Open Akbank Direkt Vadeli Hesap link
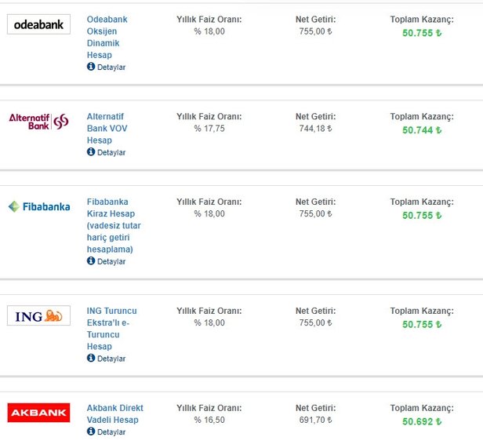The height and width of the screenshot is (448, 483). point(114,413)
